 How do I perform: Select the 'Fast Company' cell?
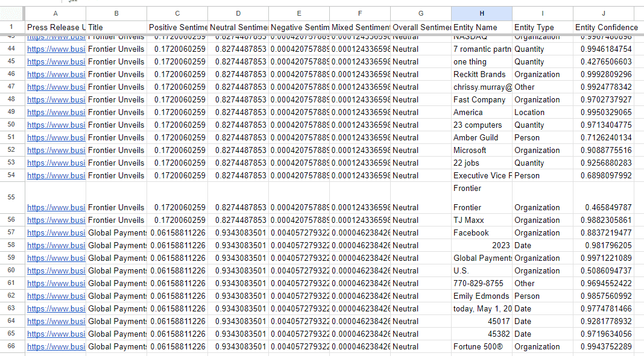point(482,99)
